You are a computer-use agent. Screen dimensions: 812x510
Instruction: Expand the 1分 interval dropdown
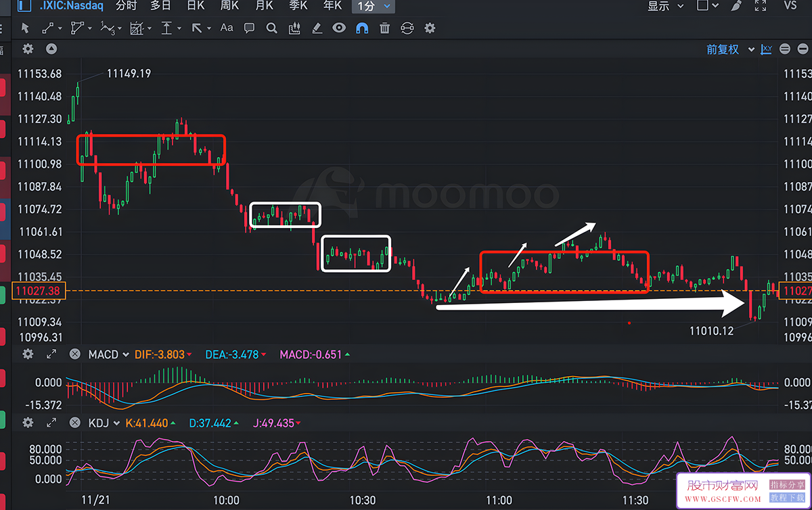[x=386, y=6]
